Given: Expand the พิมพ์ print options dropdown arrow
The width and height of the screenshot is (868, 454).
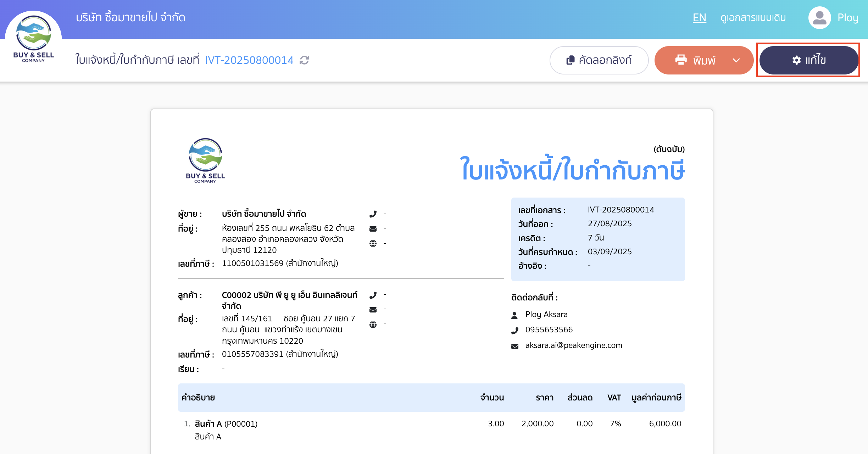Looking at the screenshot, I should [x=736, y=60].
